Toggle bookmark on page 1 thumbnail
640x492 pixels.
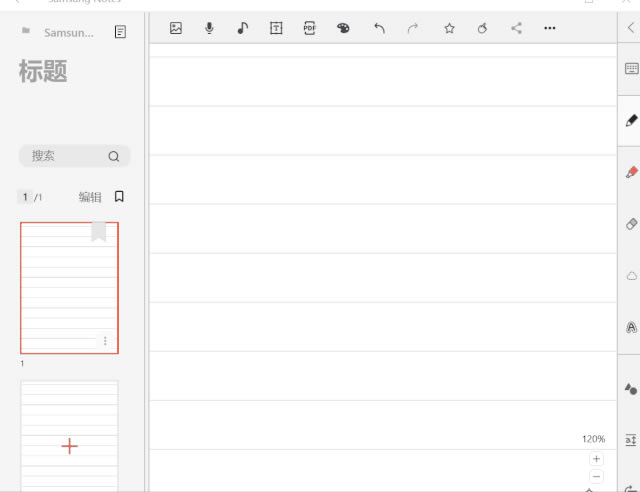point(99,232)
